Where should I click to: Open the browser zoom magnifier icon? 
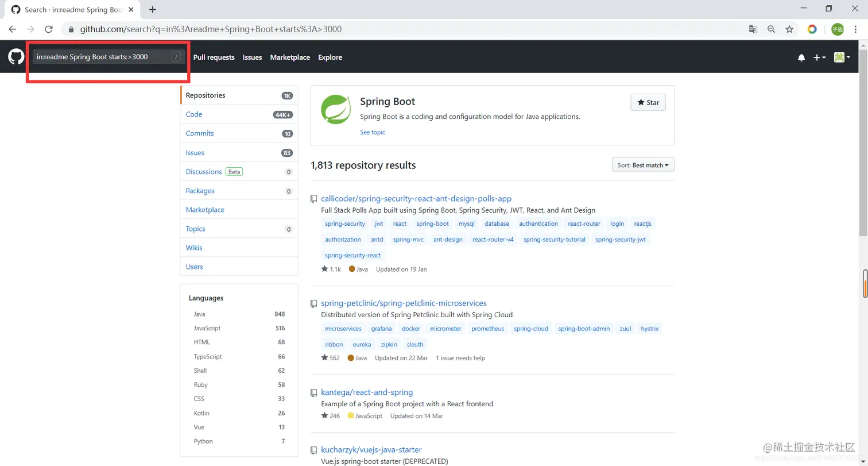tap(771, 29)
